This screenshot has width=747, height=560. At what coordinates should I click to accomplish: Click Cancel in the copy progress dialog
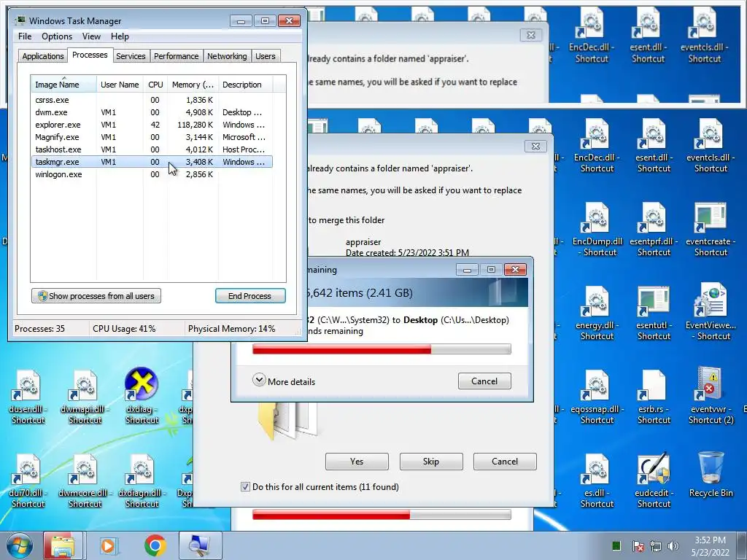484,381
